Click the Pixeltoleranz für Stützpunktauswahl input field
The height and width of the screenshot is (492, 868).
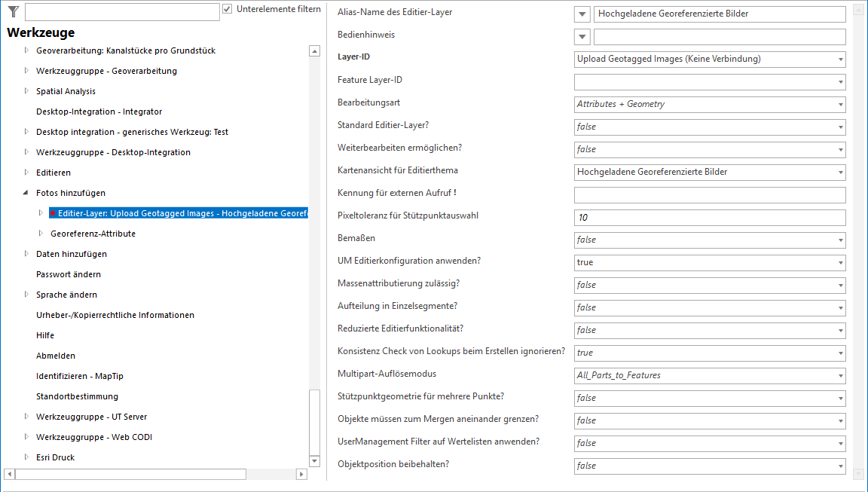coord(708,217)
